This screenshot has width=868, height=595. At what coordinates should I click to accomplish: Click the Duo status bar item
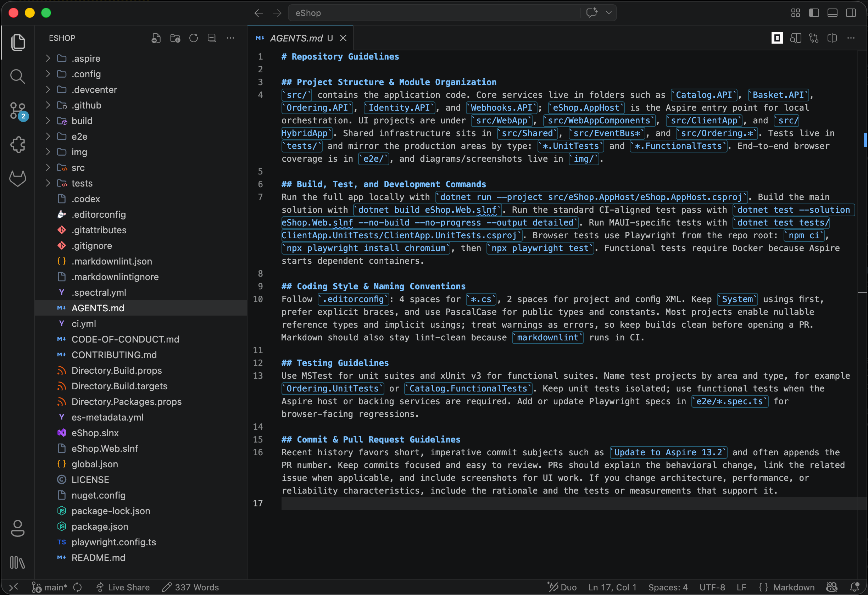[562, 587]
